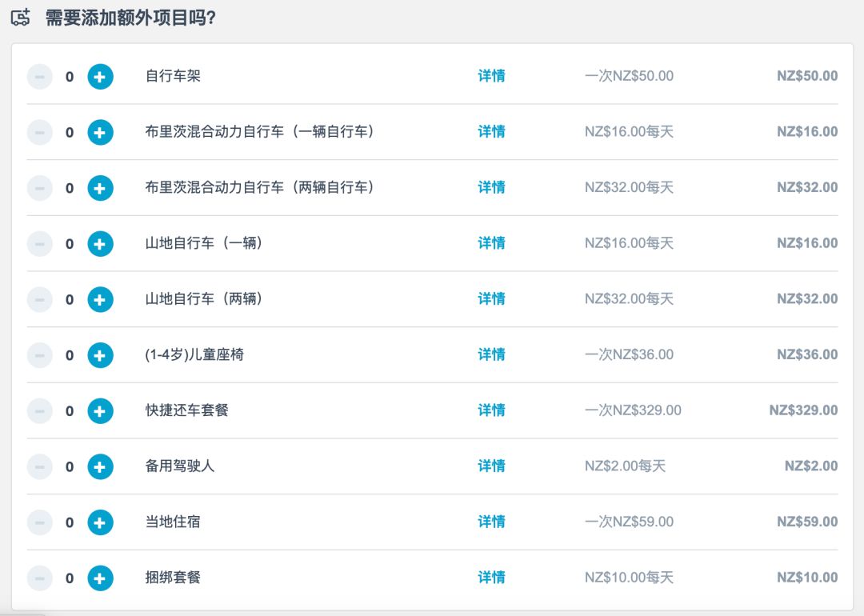Click plus next to 备用驾驶人

coord(100,466)
